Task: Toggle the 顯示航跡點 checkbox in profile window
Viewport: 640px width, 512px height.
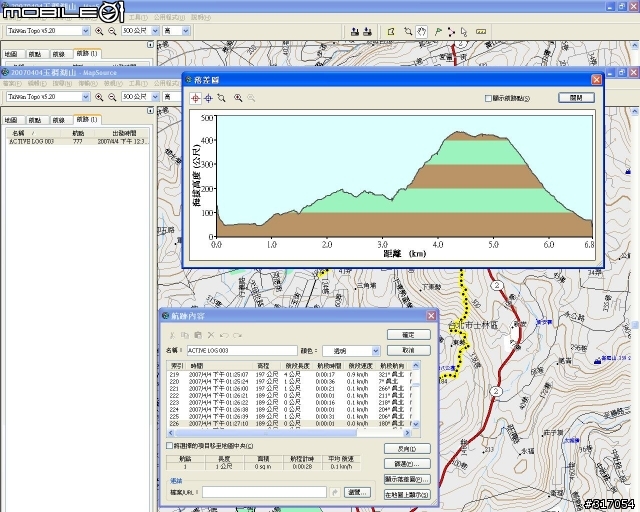Action: [488, 98]
